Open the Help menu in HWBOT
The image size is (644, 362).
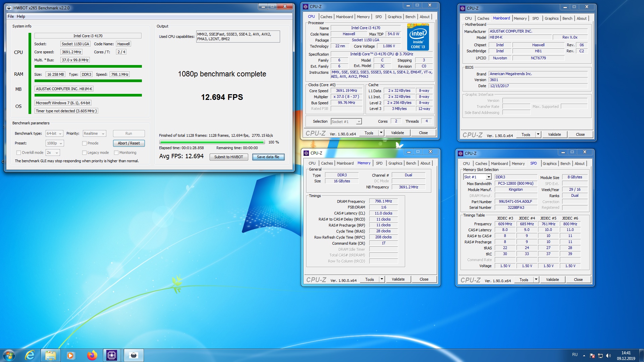[x=21, y=16]
